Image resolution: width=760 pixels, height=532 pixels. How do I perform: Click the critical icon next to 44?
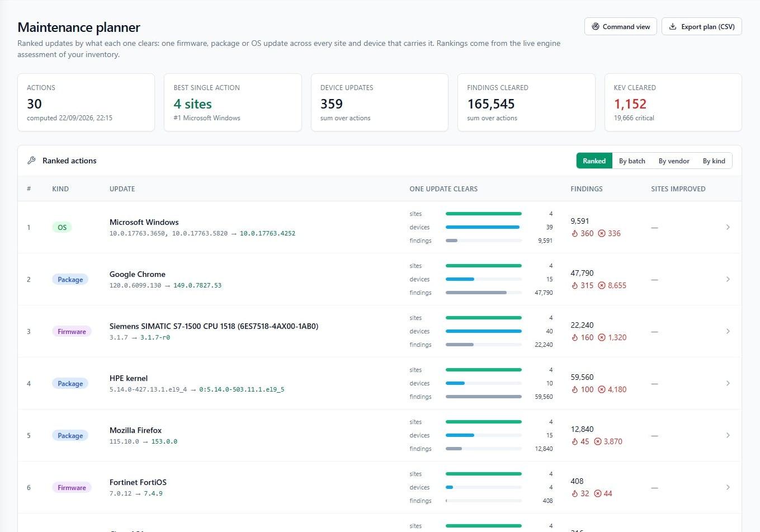(597, 493)
